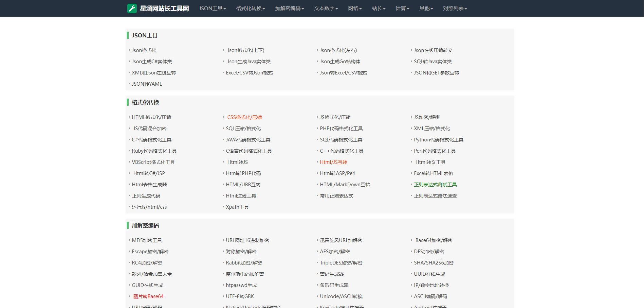Open MD5加密工具 link

click(147, 240)
